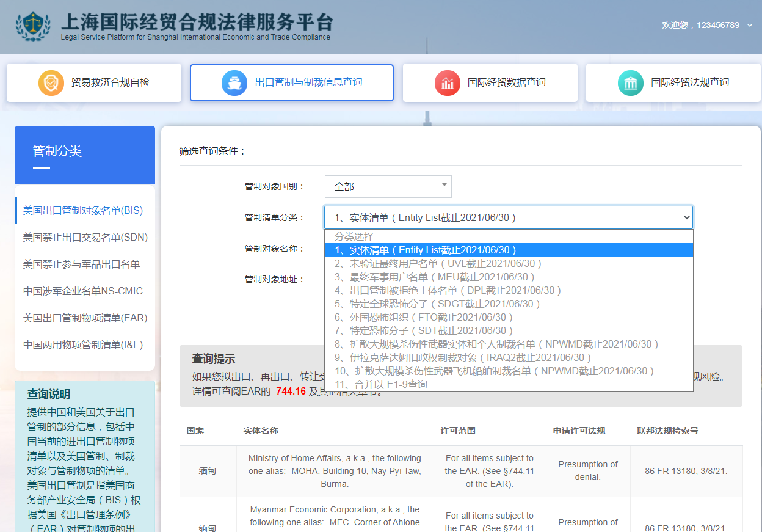Choose option 8、扩散大规模杀伤性武器实体和个人制裁名单

pos(509,344)
